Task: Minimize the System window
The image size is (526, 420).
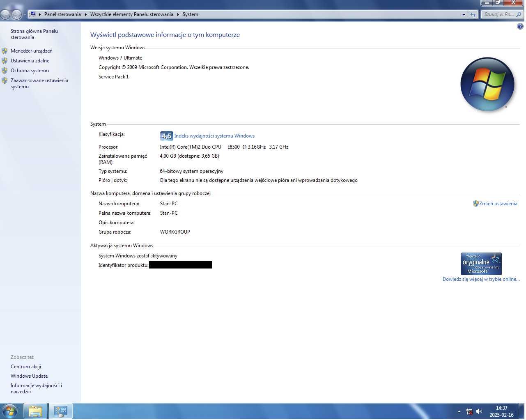Action: tap(487, 3)
